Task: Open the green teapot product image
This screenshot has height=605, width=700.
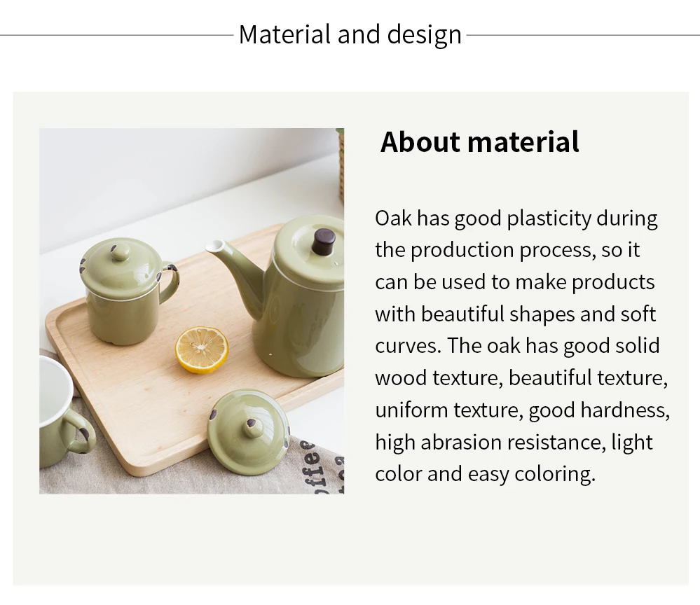Action: 191,311
